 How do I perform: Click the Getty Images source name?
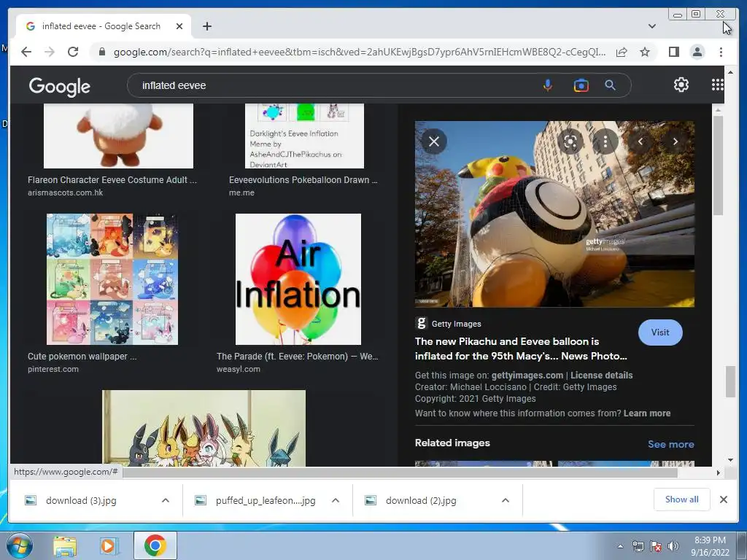(x=456, y=324)
